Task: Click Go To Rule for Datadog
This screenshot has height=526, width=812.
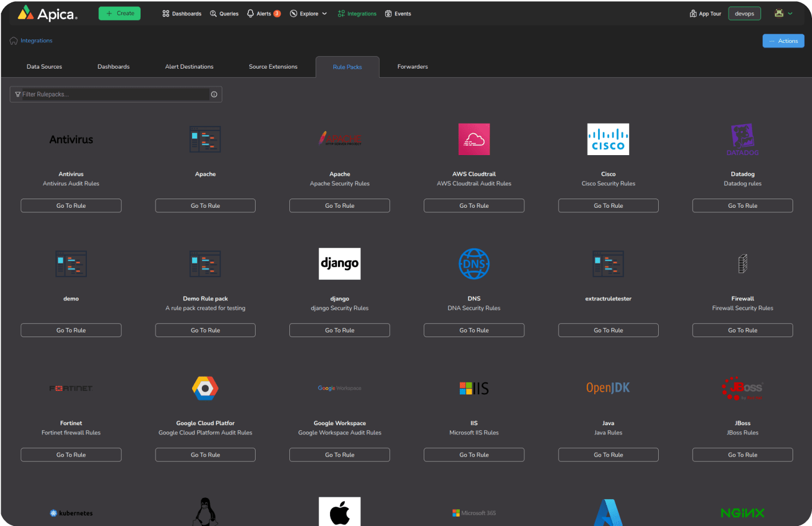Action: click(x=743, y=205)
